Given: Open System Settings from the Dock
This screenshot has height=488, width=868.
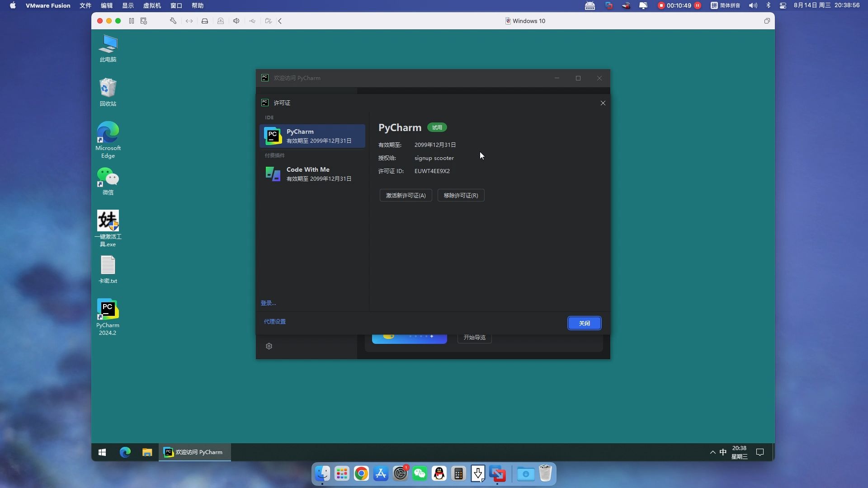Looking at the screenshot, I should (400, 474).
